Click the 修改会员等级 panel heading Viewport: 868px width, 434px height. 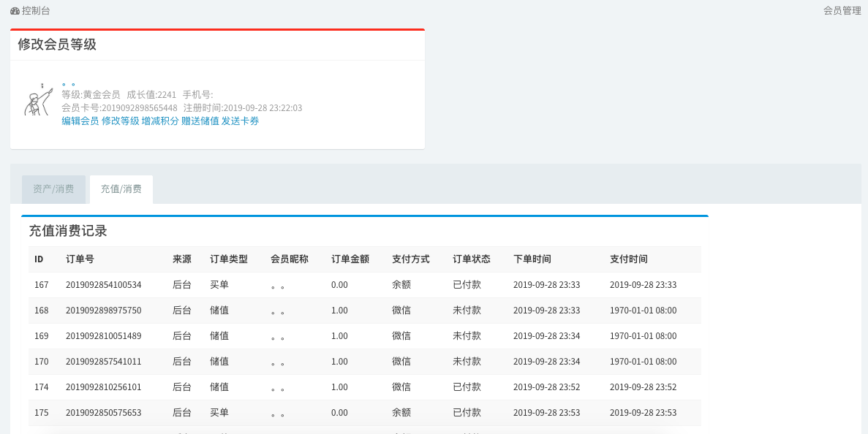click(57, 45)
